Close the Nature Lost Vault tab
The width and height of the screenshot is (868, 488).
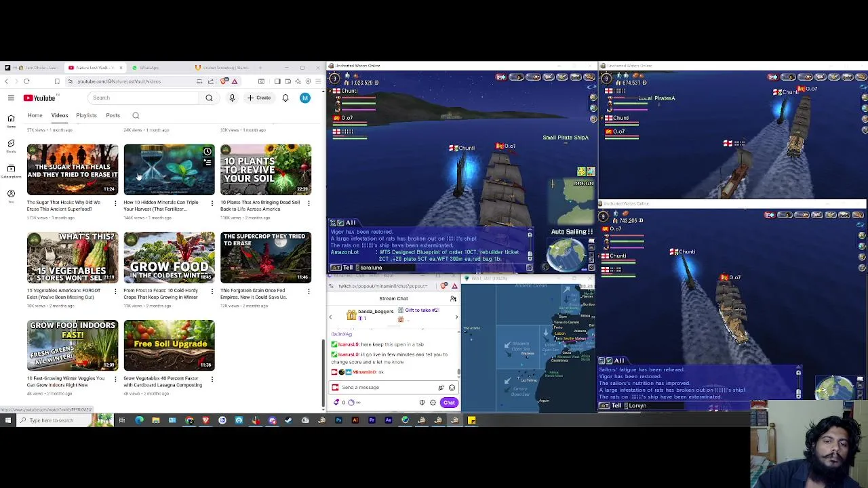coord(121,68)
